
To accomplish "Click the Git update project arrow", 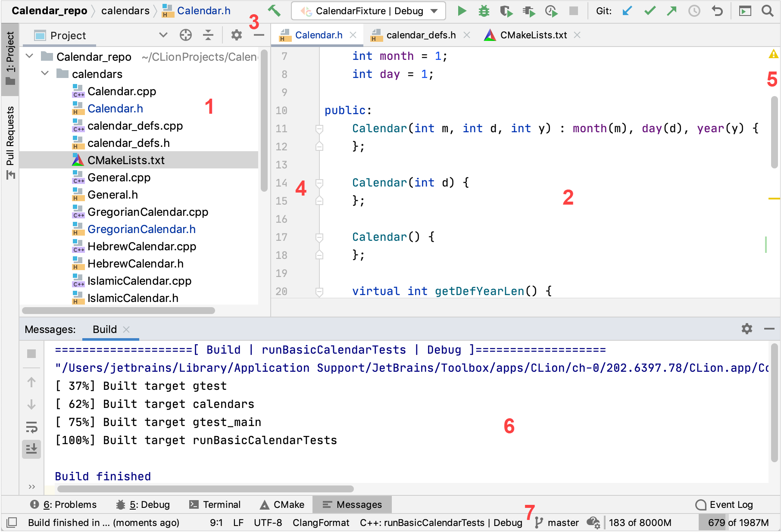I will coord(628,11).
